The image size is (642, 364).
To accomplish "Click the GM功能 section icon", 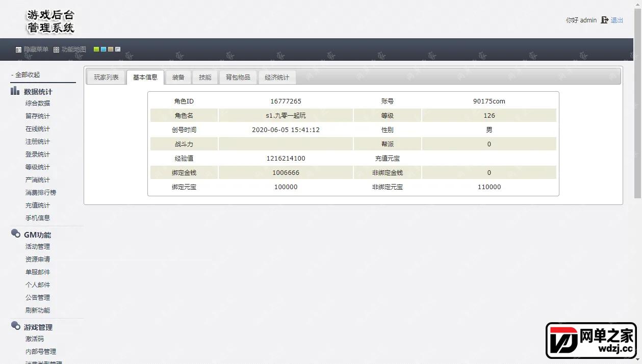I will (x=15, y=234).
